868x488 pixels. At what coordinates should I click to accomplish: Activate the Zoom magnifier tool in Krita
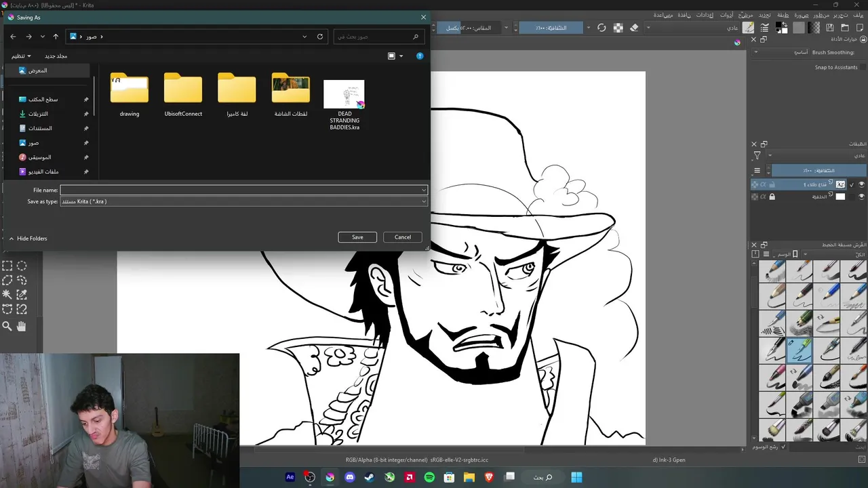[x=7, y=326]
